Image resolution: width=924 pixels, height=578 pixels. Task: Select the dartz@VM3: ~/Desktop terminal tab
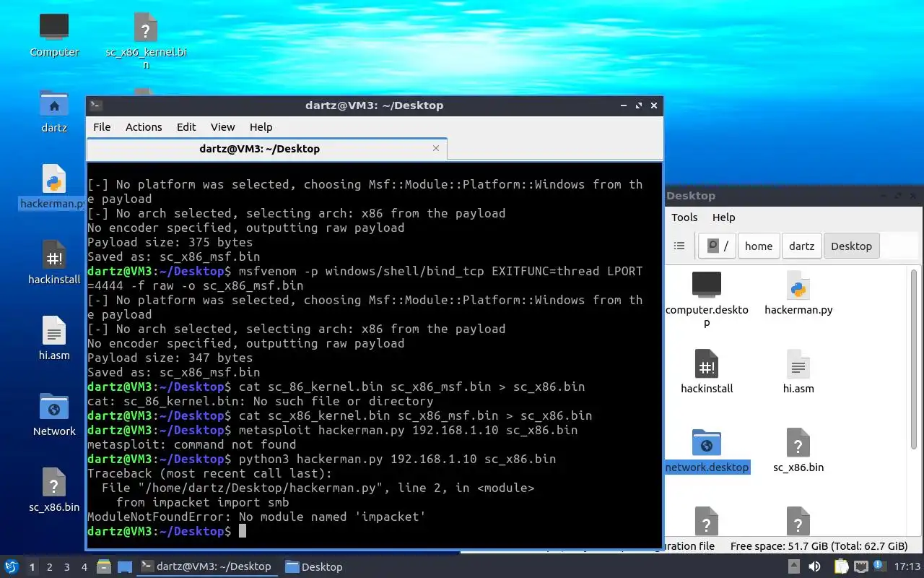tap(266, 149)
